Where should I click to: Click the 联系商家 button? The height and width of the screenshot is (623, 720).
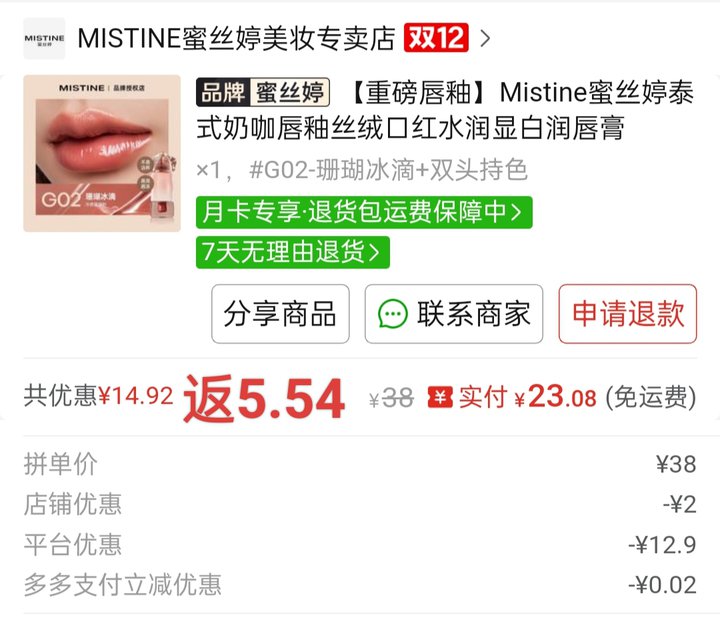[x=454, y=314]
